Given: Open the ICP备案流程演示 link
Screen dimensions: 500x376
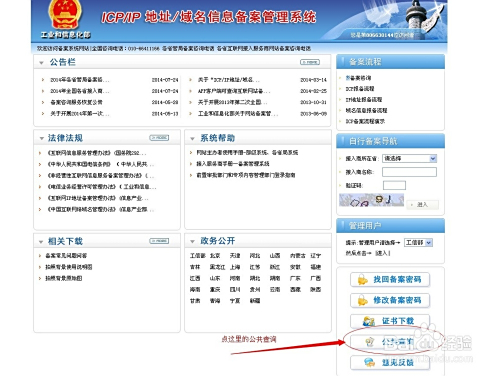Looking at the screenshot, I should tap(365, 121).
